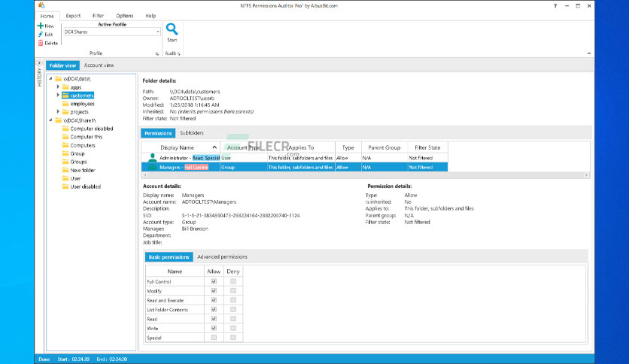The width and height of the screenshot is (629, 364).
Task: Switch to Advanced permissions tab
Action: click(x=222, y=257)
